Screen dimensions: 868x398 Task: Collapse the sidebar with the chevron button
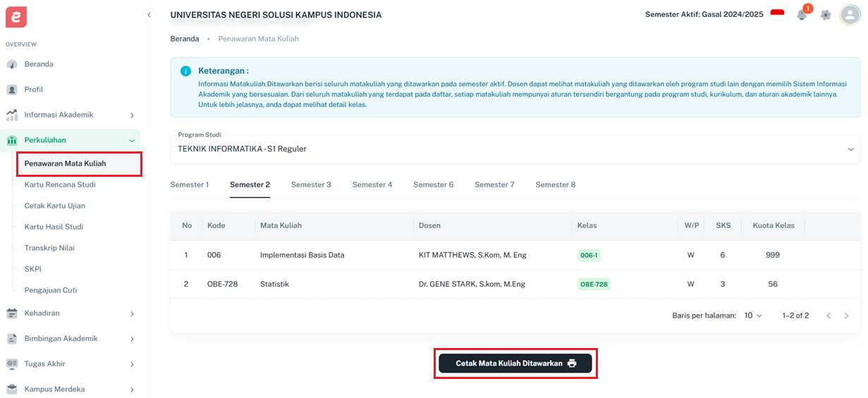[149, 15]
